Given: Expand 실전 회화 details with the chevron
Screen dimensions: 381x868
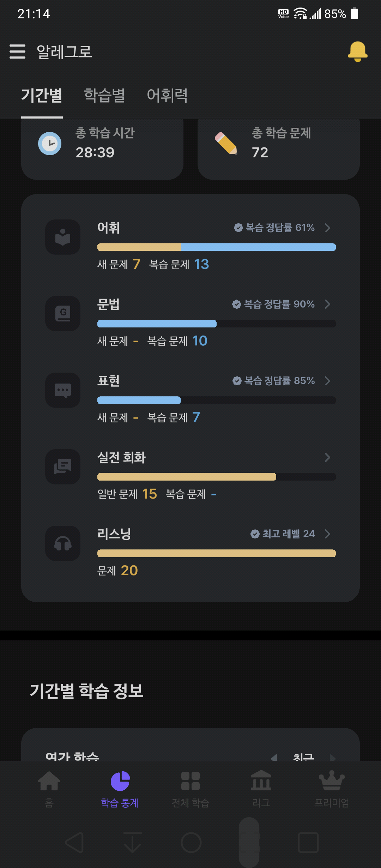Looking at the screenshot, I should point(327,457).
